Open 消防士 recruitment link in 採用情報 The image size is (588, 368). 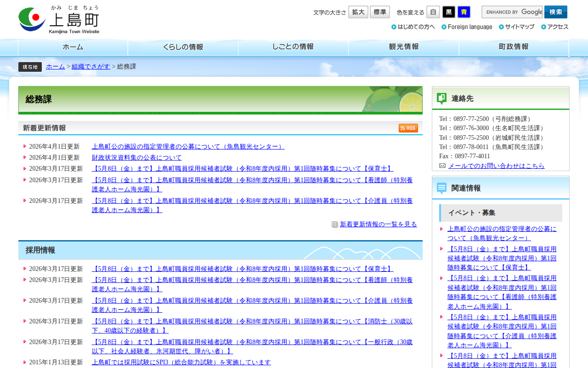(252, 326)
